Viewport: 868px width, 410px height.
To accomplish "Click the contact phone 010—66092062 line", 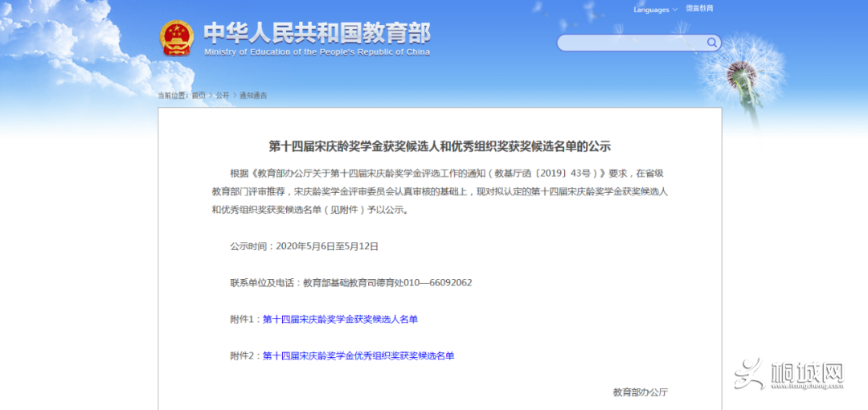I will coord(350,282).
